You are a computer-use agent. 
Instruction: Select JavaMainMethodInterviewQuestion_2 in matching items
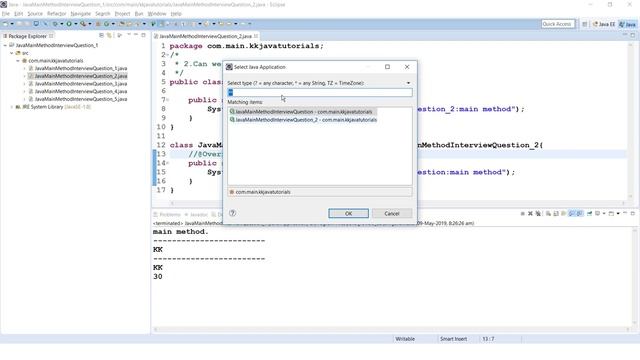(x=303, y=120)
